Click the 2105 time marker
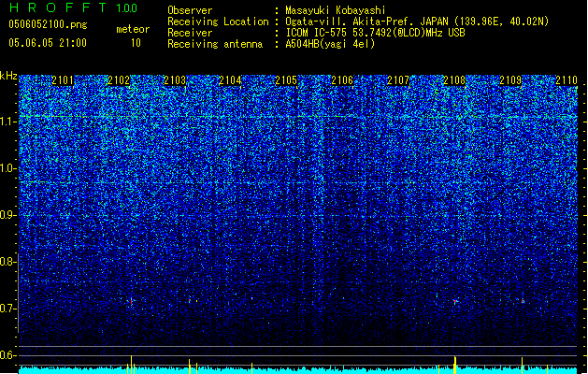Screen dimensions: 588x374 [x=286, y=80]
